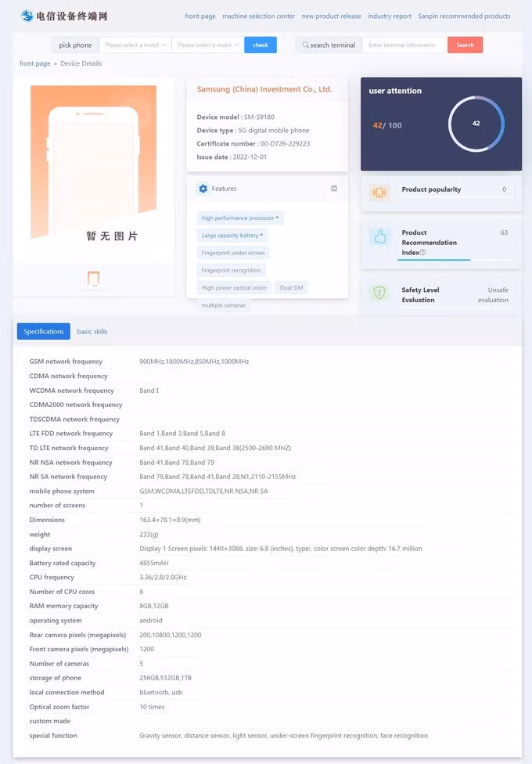Click the blue check button
Viewport: 532px width, 764px height.
pyautogui.click(x=261, y=45)
